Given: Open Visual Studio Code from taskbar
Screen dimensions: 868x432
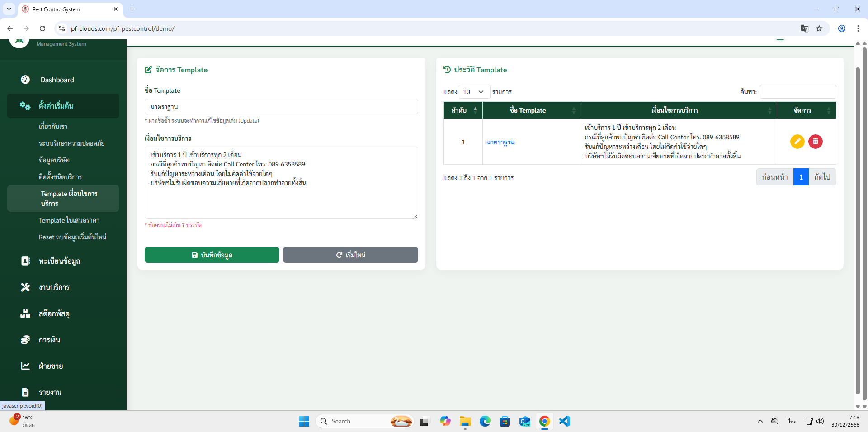Looking at the screenshot, I should 564,421.
